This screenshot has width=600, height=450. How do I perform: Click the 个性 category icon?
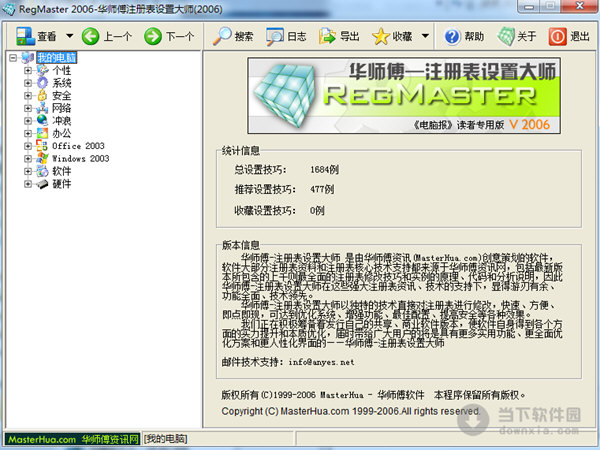click(42, 70)
